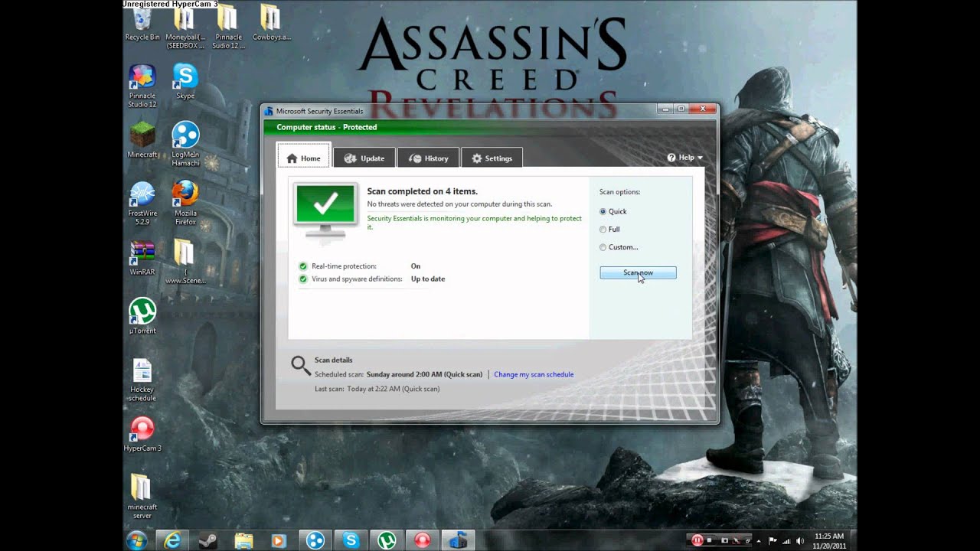Click Real-time protection green check
The image size is (980, 551).
point(303,266)
